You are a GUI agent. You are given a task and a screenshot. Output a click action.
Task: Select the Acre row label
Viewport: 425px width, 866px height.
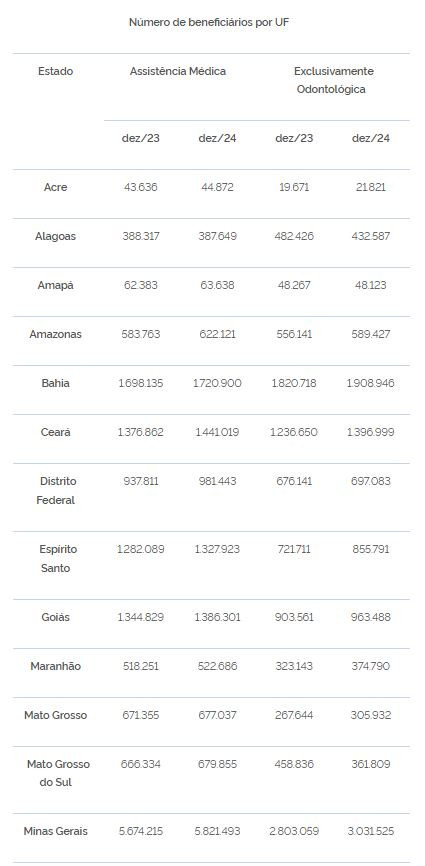tap(55, 187)
